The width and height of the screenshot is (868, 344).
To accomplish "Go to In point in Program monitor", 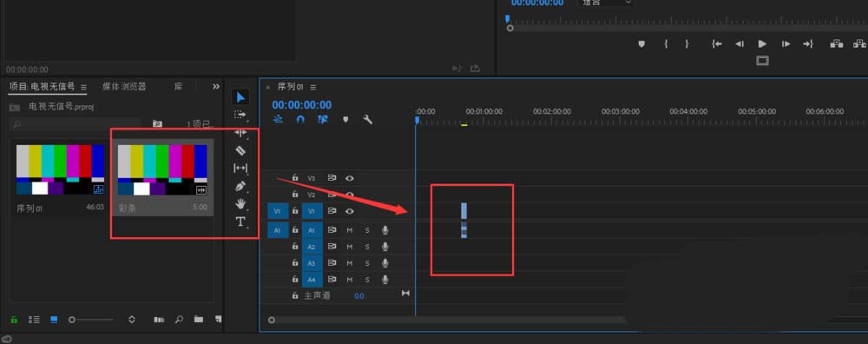I will [717, 43].
